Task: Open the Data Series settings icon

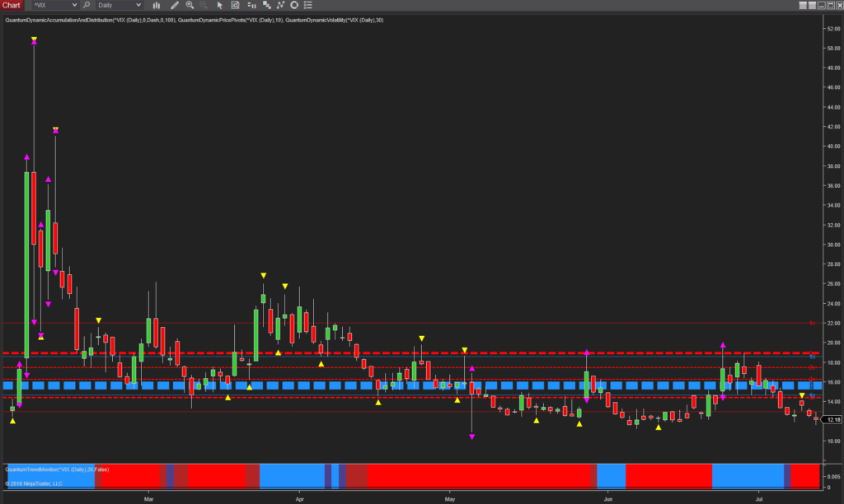Action: pyautogui.click(x=251, y=5)
